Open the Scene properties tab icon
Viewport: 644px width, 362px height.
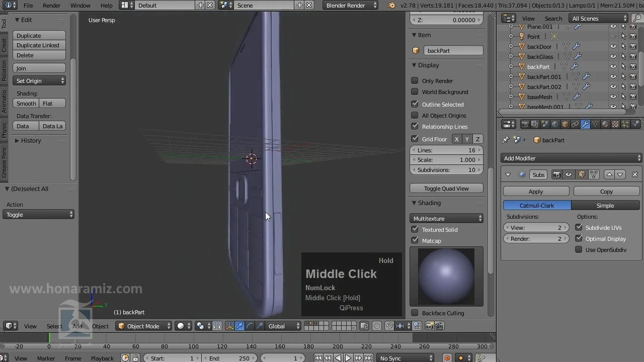point(545,124)
